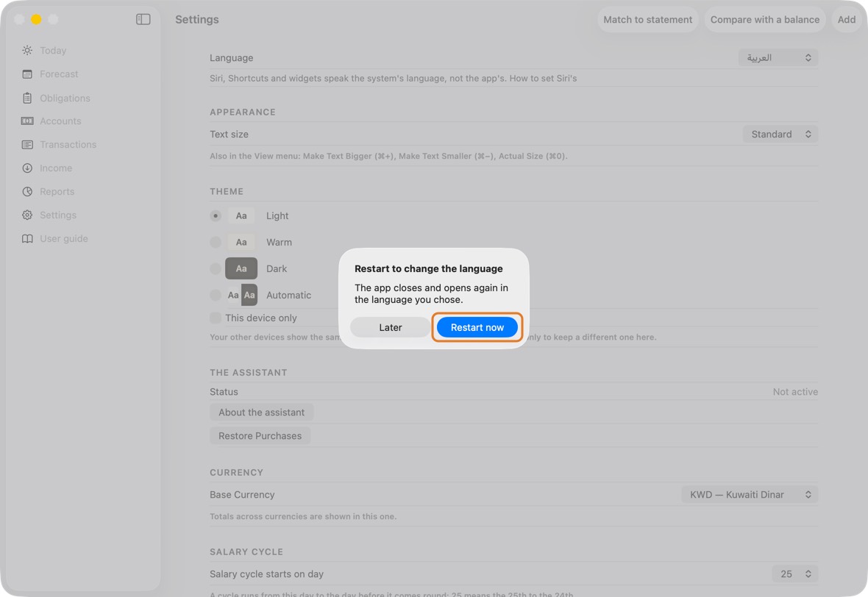Viewport: 868px width, 597px height.
Task: Click Compare with a balance button
Action: pos(765,19)
